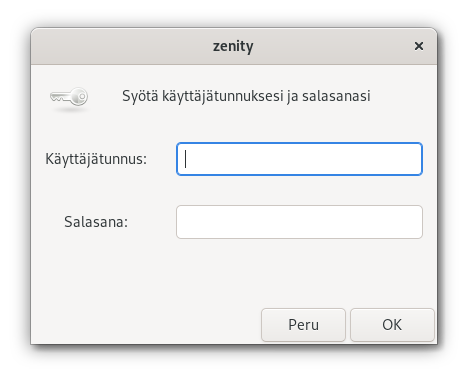Place the cursor in the username entry box

[x=299, y=159]
